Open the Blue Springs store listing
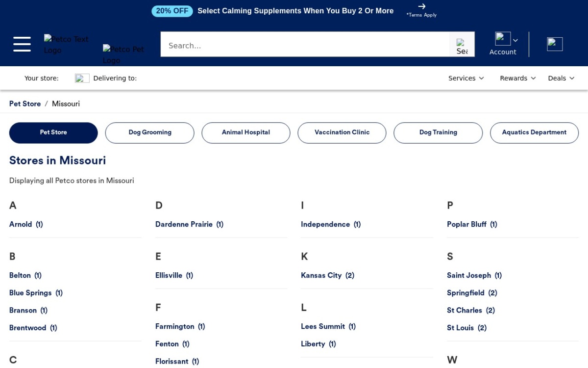 point(36,293)
